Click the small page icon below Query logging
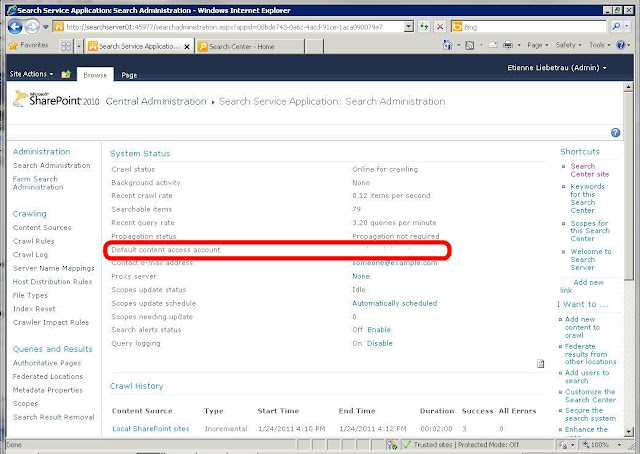 coord(540,364)
